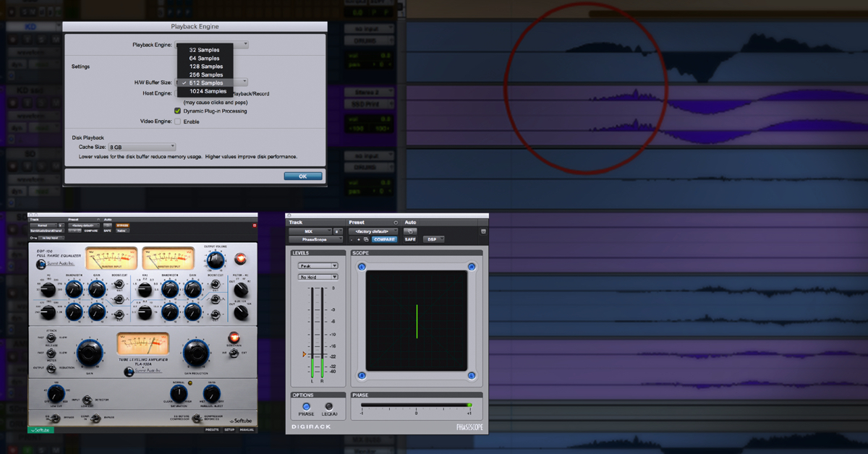868x454 pixels.
Task: Click the large GAIN REDUCTION knob
Action: coord(196,353)
